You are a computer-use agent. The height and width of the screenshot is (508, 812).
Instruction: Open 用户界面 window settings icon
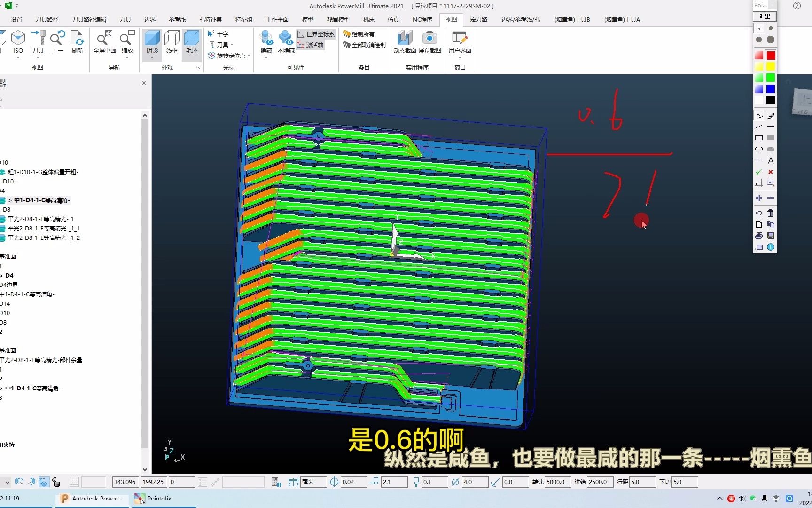(x=459, y=38)
